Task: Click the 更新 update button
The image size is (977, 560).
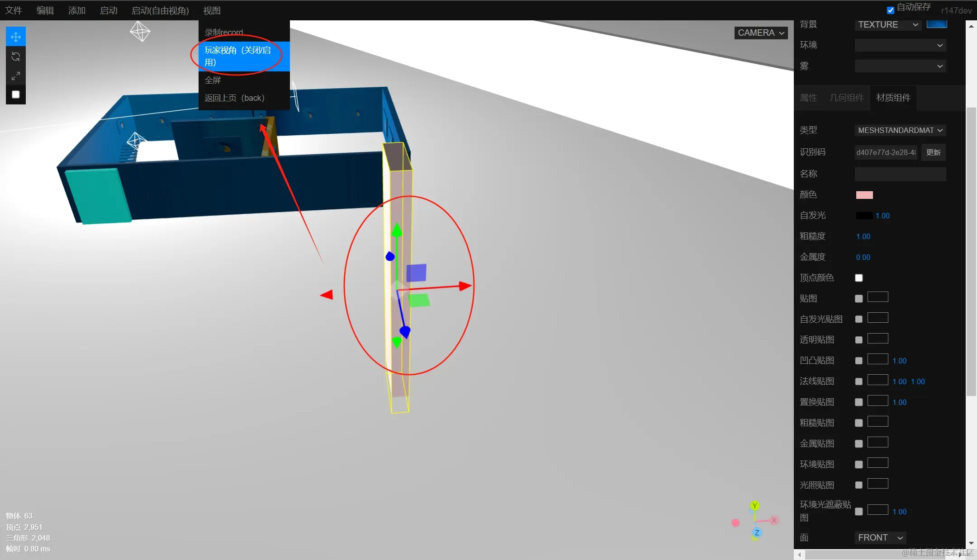Action: (933, 152)
